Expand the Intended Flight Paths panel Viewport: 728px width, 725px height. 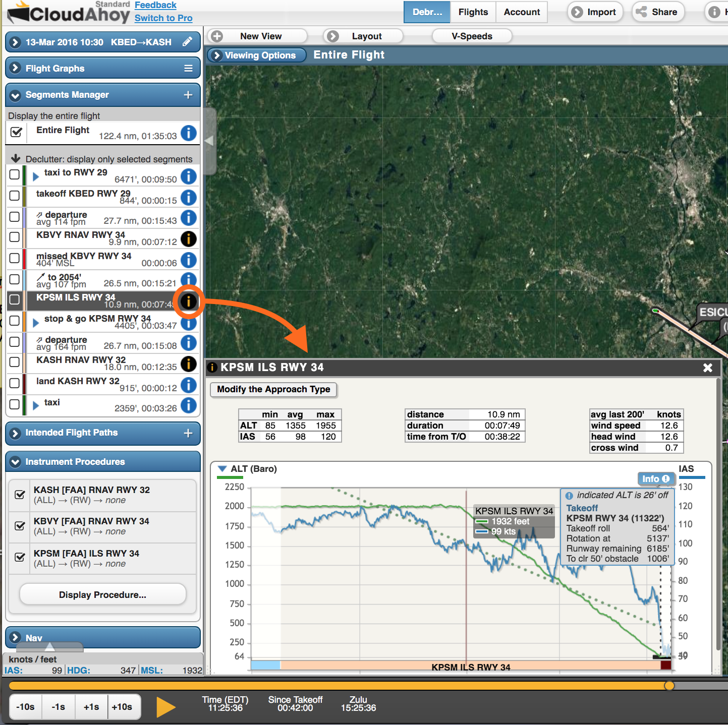(15, 433)
